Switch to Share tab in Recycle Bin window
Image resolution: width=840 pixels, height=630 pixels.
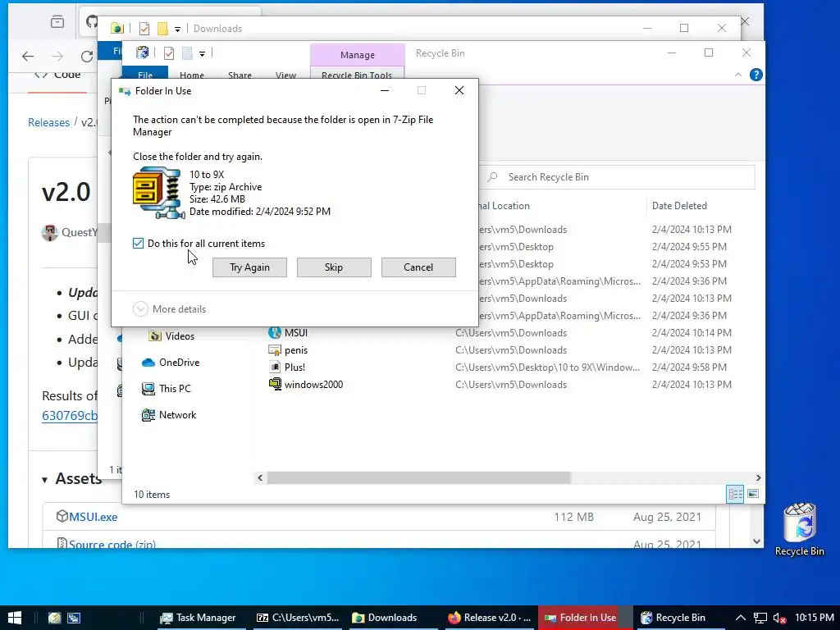coord(240,75)
